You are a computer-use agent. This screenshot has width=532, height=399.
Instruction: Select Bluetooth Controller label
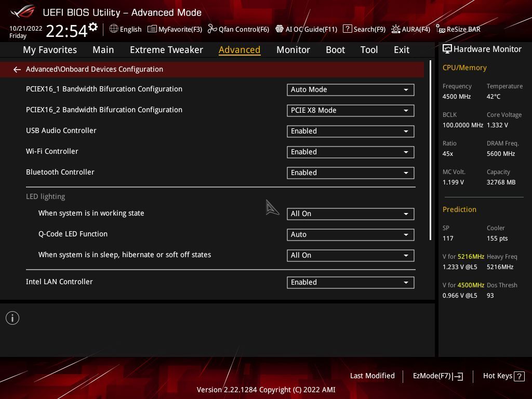click(60, 172)
